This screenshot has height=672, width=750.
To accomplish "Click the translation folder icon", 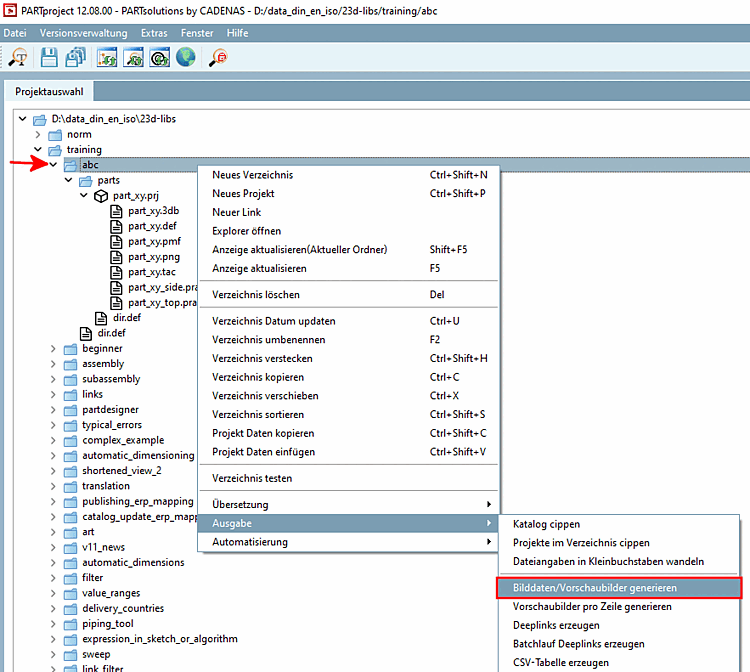I will point(70,487).
